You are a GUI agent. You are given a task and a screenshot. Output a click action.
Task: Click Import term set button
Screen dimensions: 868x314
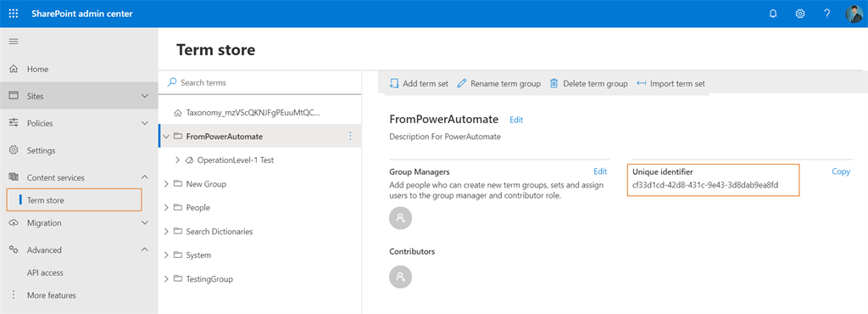670,84
